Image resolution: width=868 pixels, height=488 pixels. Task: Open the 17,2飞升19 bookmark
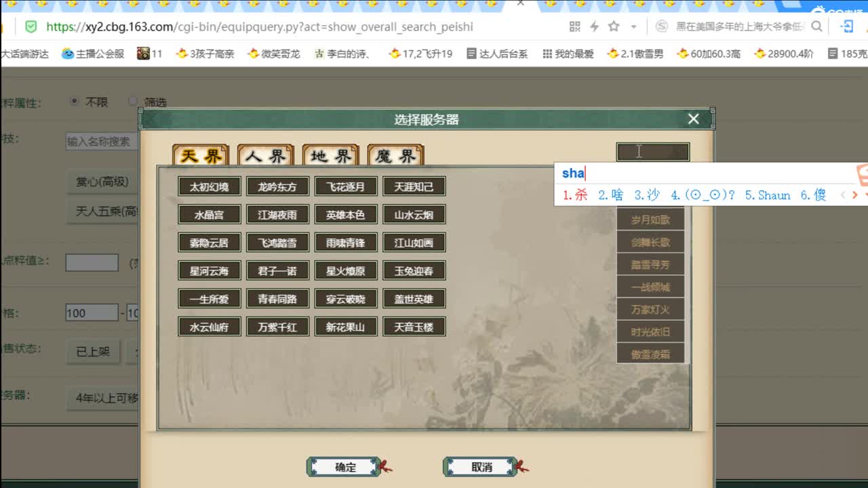[420, 54]
